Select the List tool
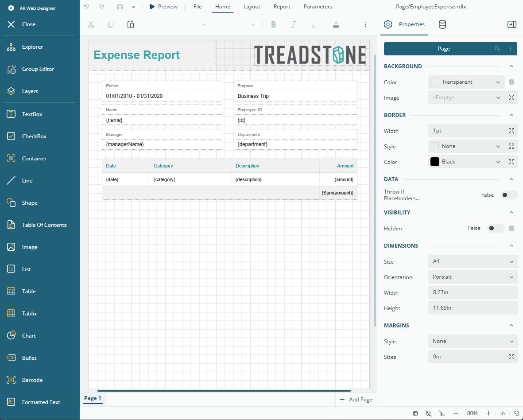 pyautogui.click(x=19, y=269)
